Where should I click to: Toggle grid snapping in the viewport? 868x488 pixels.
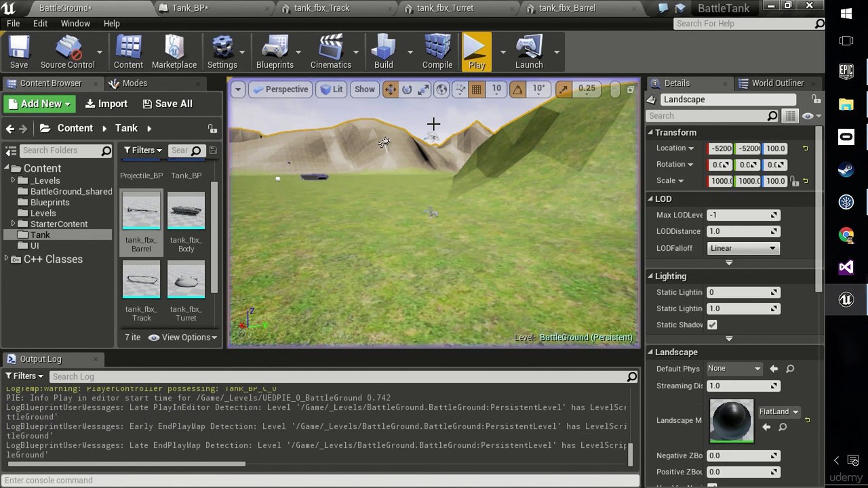477,89
